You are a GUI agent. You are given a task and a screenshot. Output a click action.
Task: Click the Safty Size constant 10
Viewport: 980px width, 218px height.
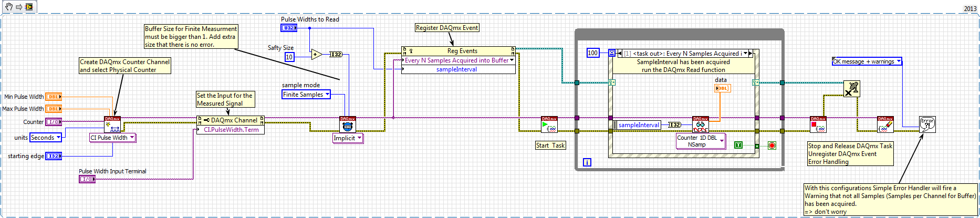point(289,57)
